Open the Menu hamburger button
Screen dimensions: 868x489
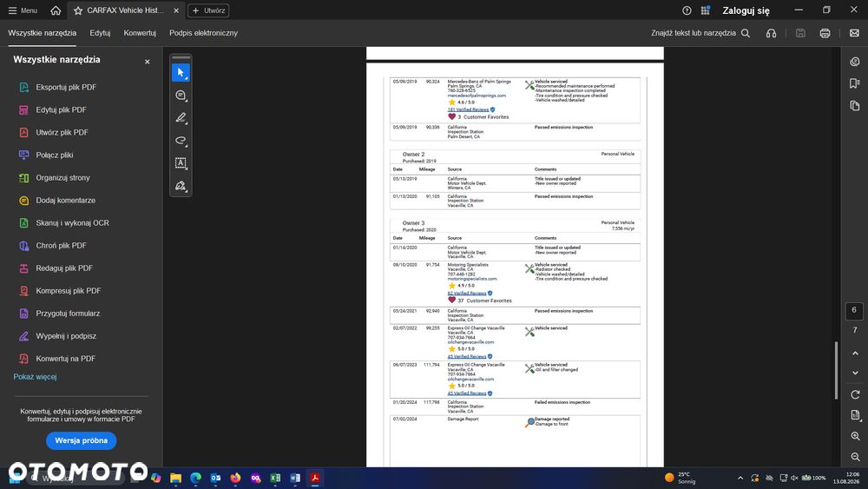pyautogui.click(x=23, y=10)
